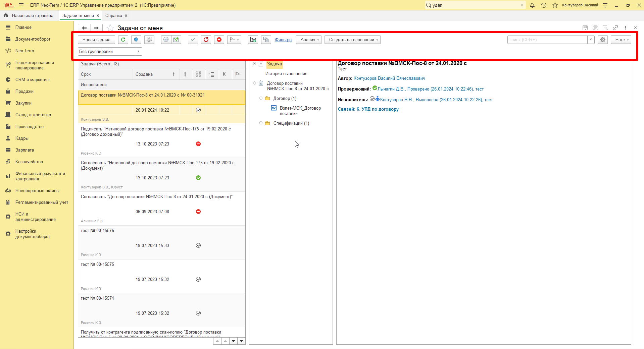This screenshot has width=644, height=349.
Task: Click the blue forward arrow toolbar icon
Action: [136, 40]
